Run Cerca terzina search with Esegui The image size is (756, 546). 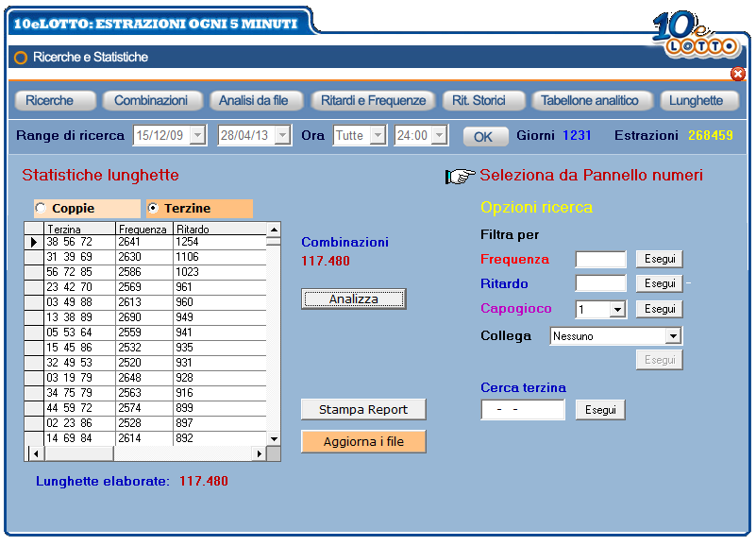[x=600, y=410]
